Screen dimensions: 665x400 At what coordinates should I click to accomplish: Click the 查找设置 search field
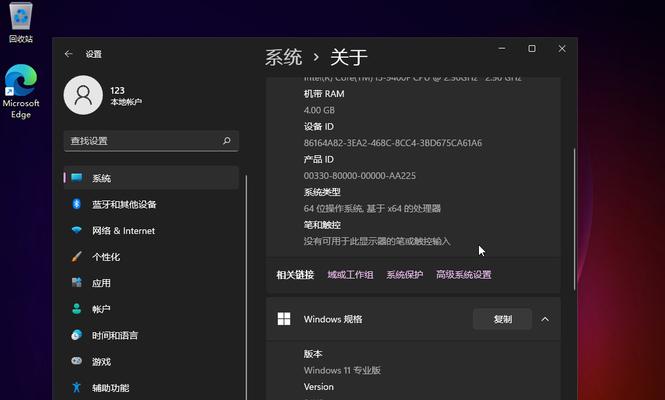[151, 141]
